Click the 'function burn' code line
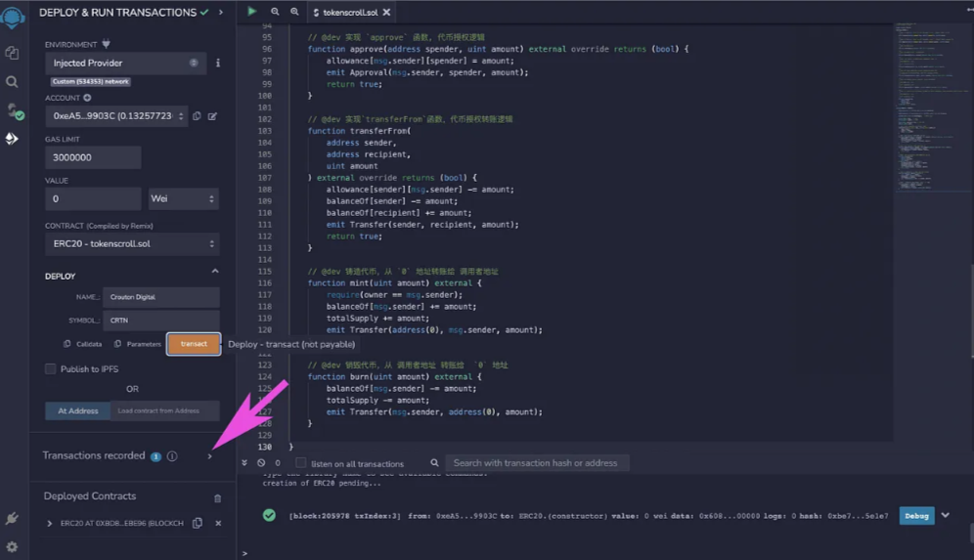The height and width of the screenshot is (560, 974). pos(394,377)
